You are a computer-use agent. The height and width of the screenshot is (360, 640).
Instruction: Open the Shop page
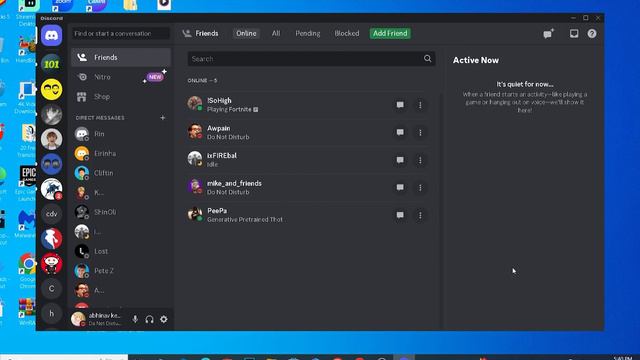[x=121, y=97]
